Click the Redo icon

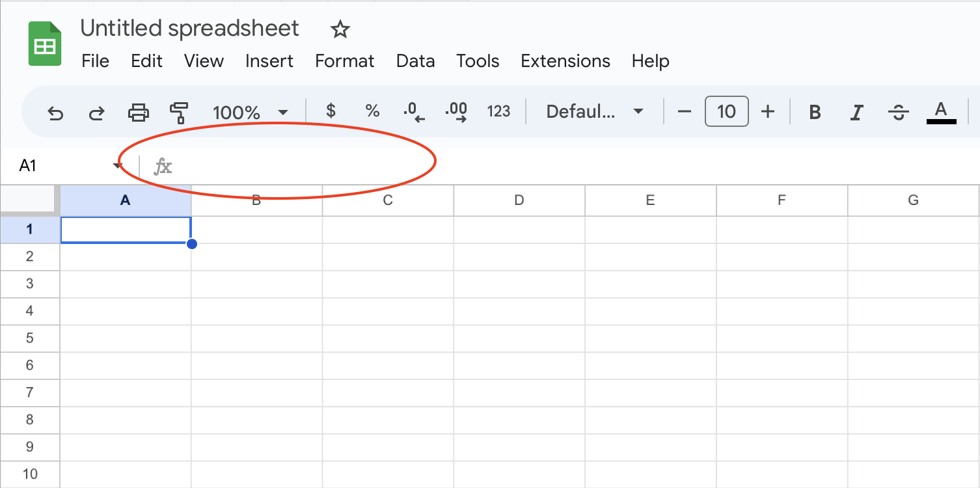(96, 112)
